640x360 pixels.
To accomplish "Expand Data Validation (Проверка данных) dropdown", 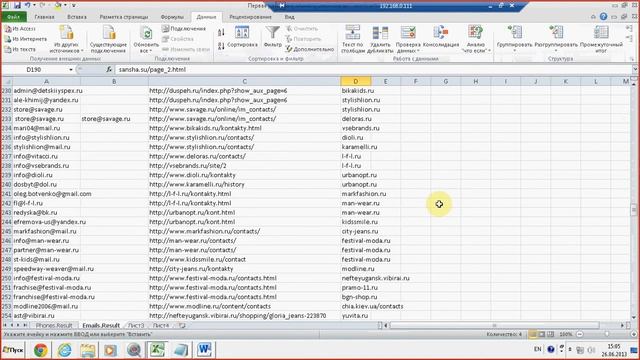I will coord(418,51).
